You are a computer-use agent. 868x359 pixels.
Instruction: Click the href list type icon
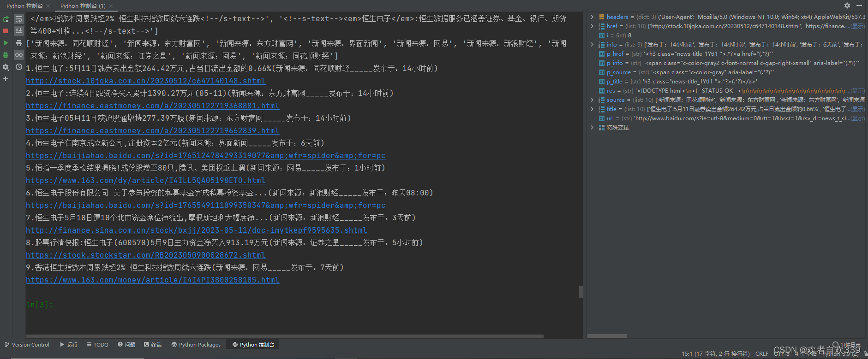(602, 26)
